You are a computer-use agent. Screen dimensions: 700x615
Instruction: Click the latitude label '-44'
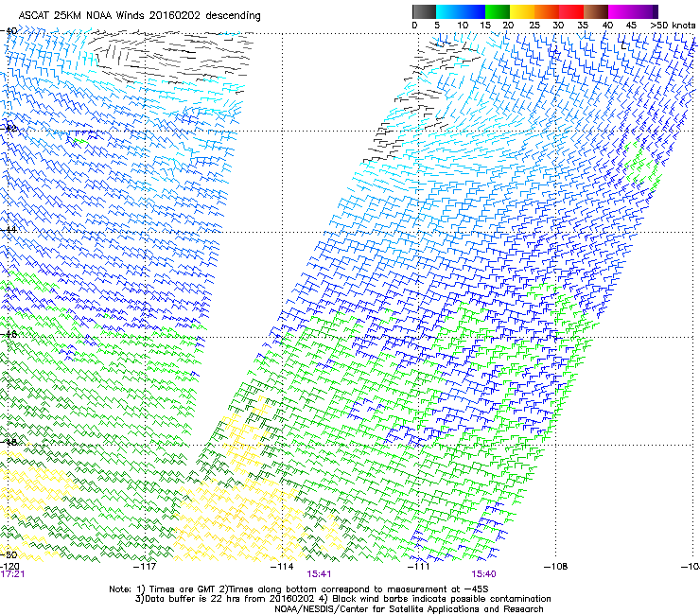(x=9, y=230)
